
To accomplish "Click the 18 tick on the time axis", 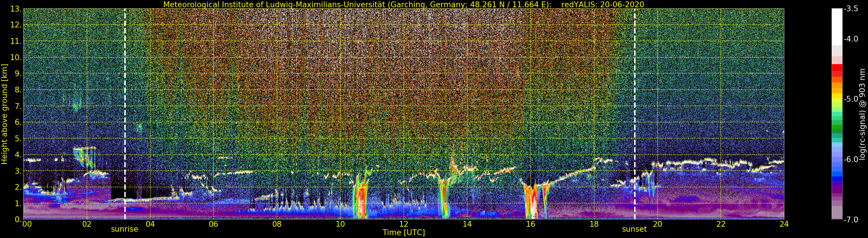I will (x=594, y=224).
